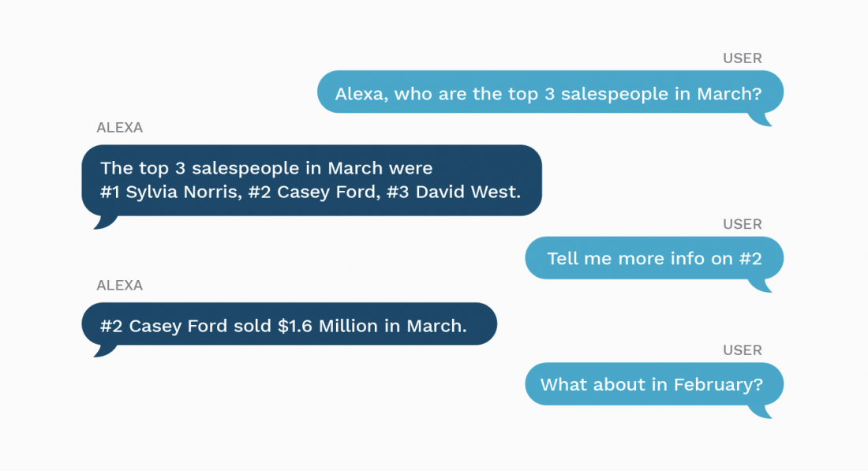Click the name 'David West' in Alexa's reply
Viewport: 868px width, 471px height.
468,192
